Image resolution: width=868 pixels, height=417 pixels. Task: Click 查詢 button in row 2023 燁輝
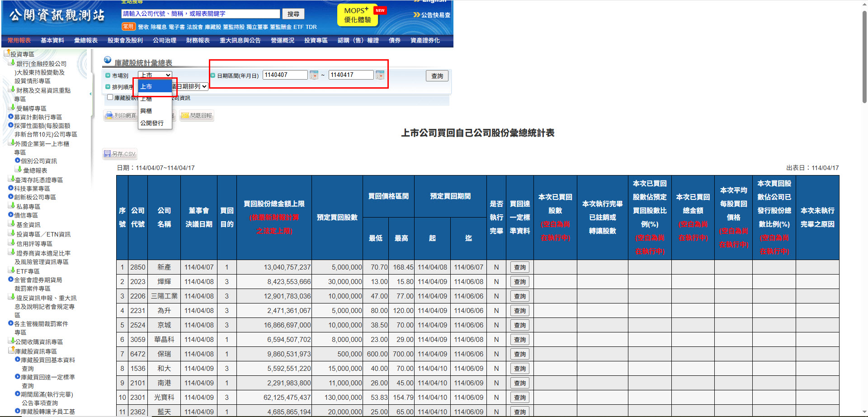[520, 282]
